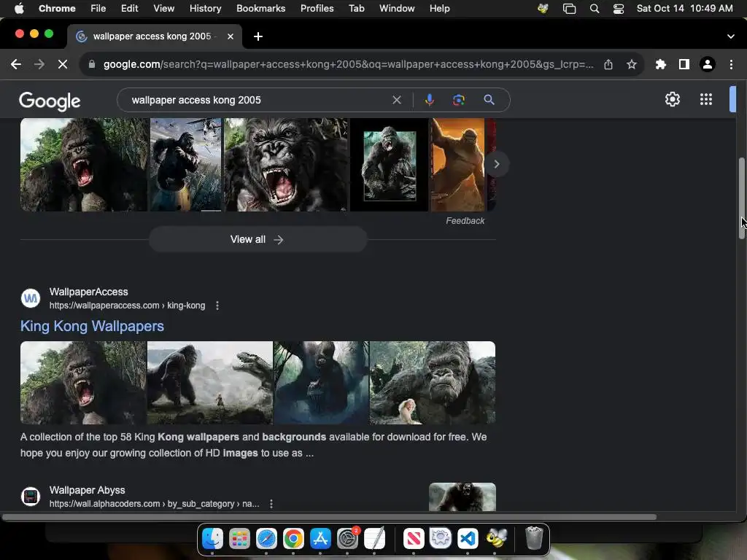Open the Kong versus dinosaur thumbnail
747x560 pixels.
click(x=210, y=383)
